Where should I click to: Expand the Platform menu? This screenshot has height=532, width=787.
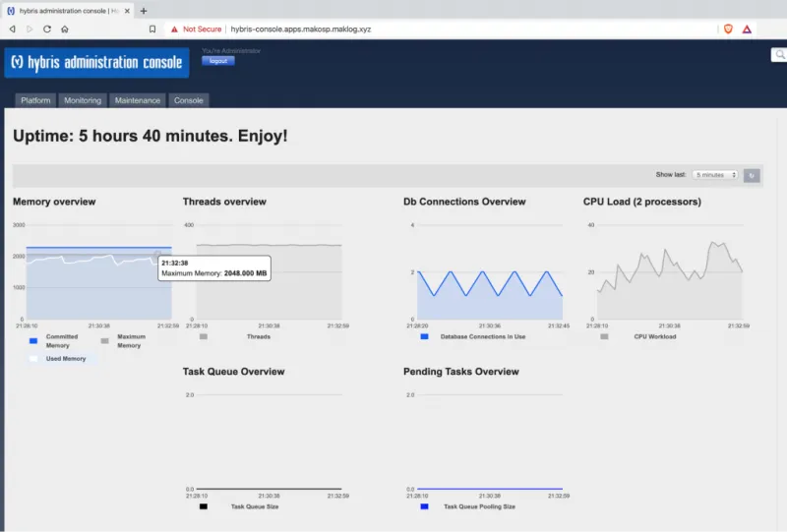(x=36, y=100)
